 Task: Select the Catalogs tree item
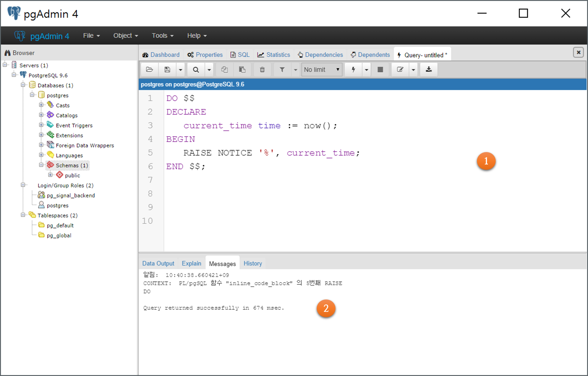pos(67,115)
